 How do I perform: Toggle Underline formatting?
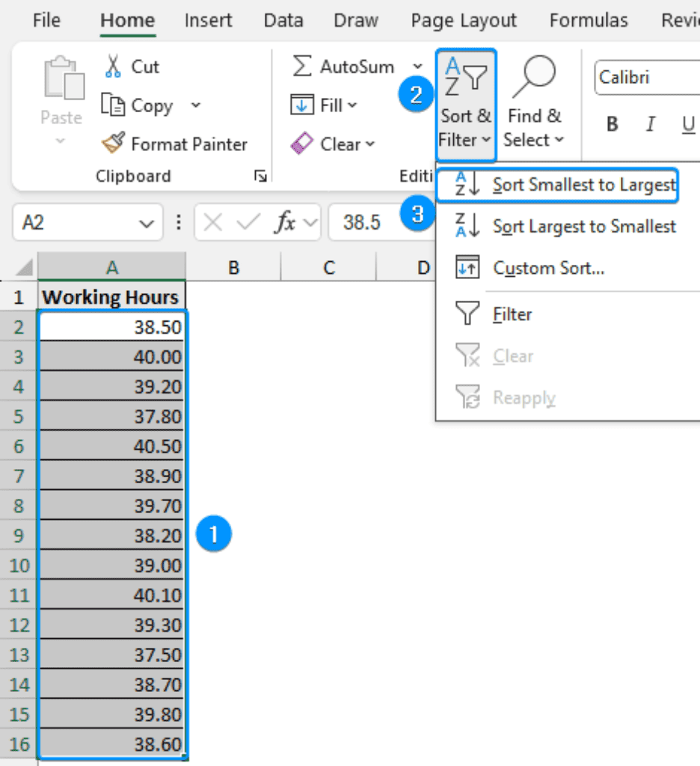(x=688, y=124)
